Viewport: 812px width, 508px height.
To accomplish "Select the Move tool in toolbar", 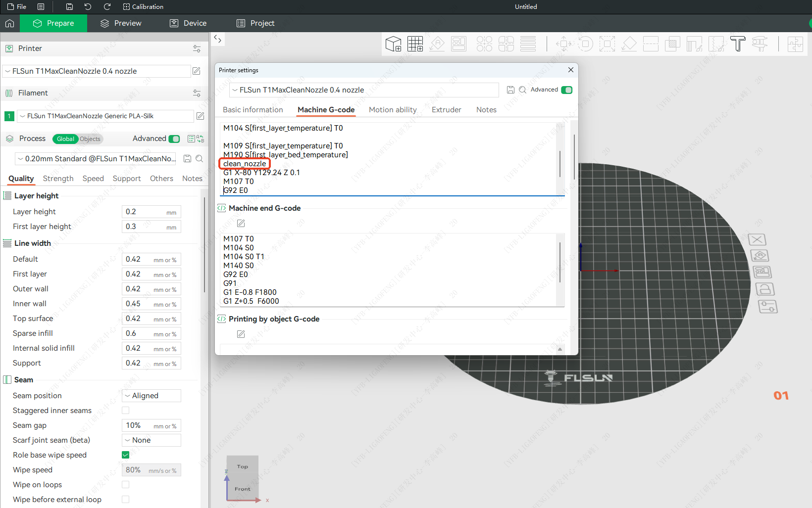I will pyautogui.click(x=563, y=44).
